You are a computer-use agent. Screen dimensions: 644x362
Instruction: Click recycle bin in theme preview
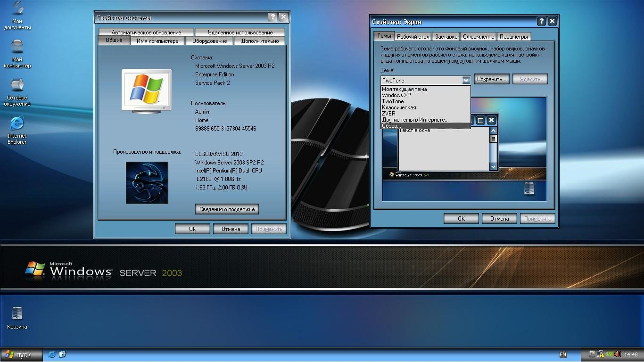coord(529,189)
